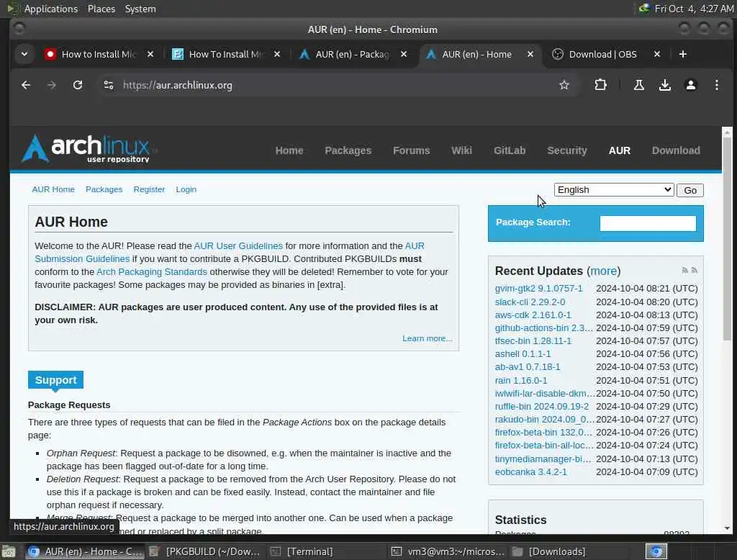Click the Login link
The width and height of the screenshot is (737, 560).
tap(186, 189)
